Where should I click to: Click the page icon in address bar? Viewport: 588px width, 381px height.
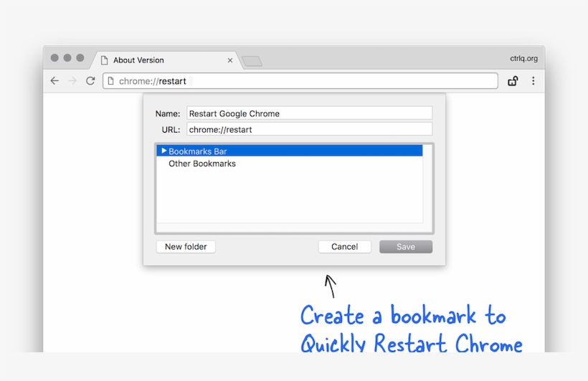(110, 80)
